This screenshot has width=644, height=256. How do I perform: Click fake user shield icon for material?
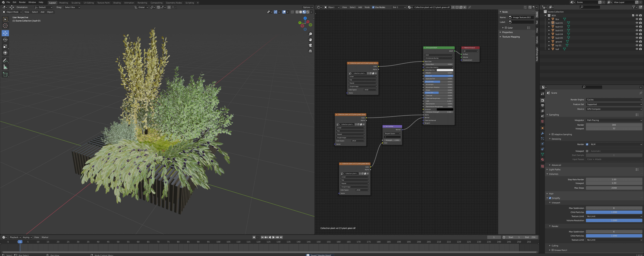(x=457, y=7)
